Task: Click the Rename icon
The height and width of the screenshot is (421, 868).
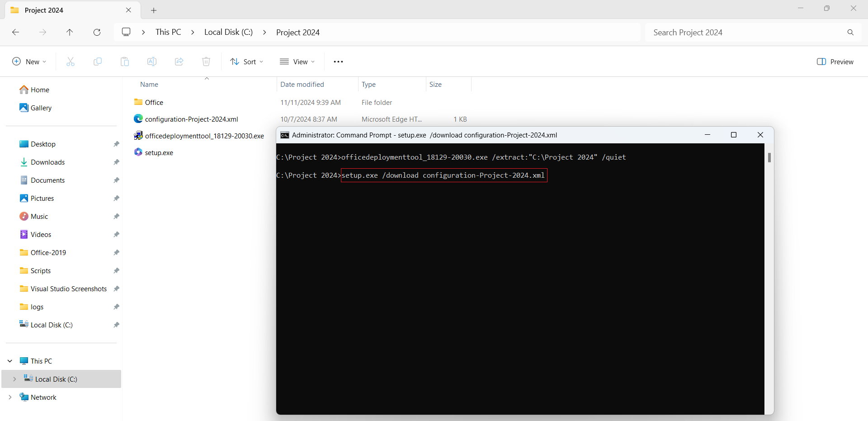Action: pos(152,61)
